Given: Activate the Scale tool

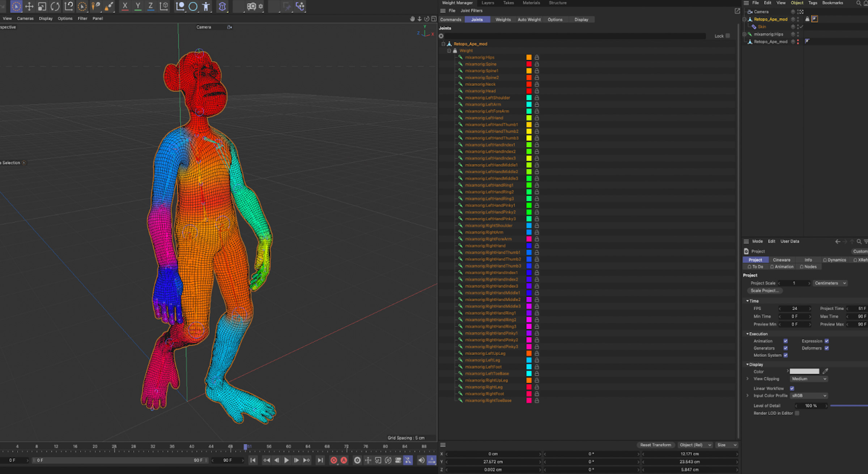Looking at the screenshot, I should pos(42,6).
